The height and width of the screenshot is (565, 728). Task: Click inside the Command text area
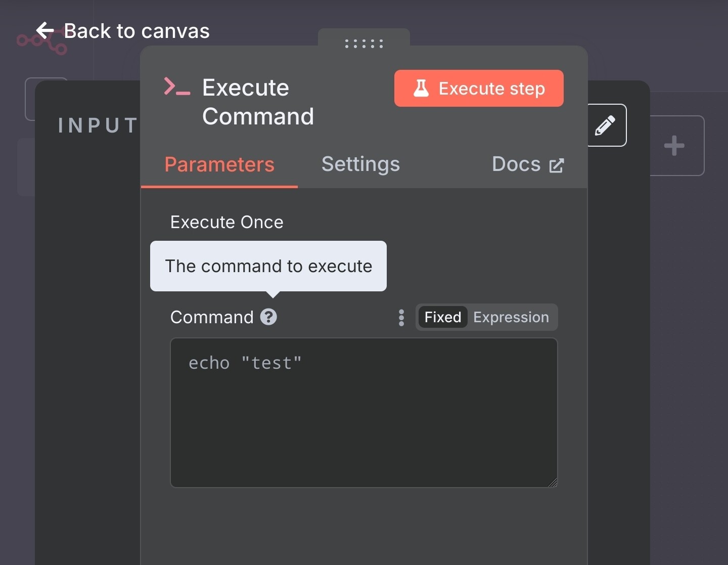(x=364, y=413)
